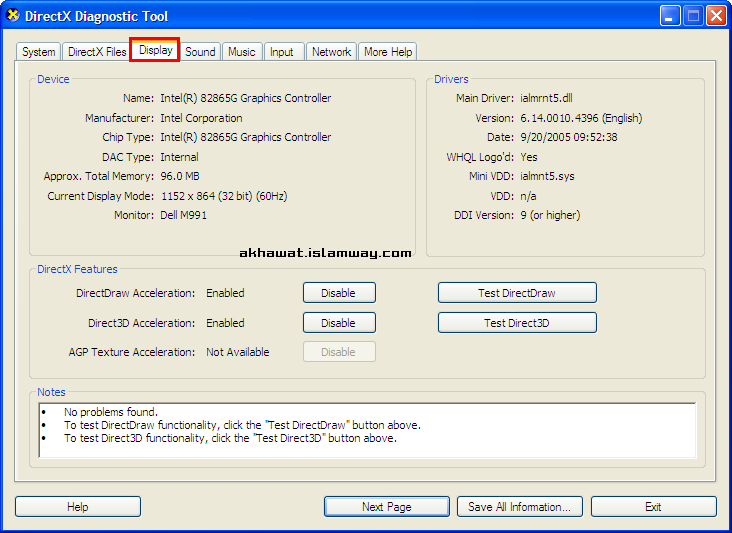Click the 'DirectX Features' group label

(x=77, y=269)
